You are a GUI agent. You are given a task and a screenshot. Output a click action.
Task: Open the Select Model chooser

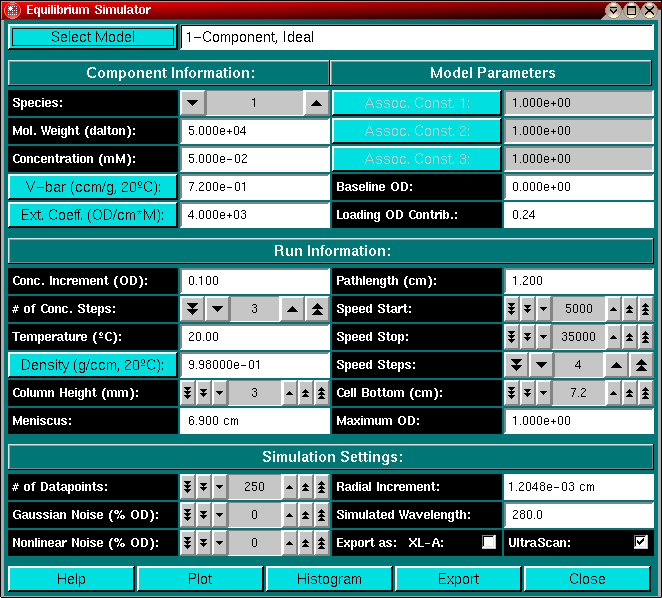click(93, 37)
